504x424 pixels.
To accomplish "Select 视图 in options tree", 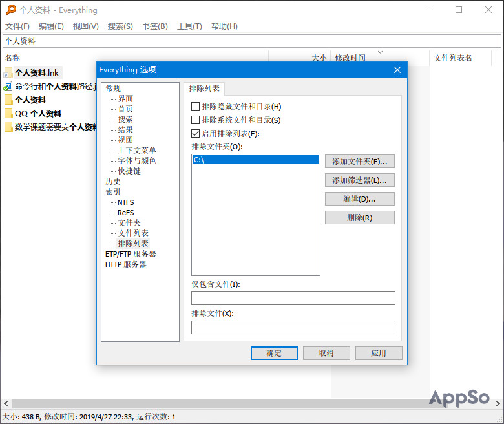I will point(125,140).
